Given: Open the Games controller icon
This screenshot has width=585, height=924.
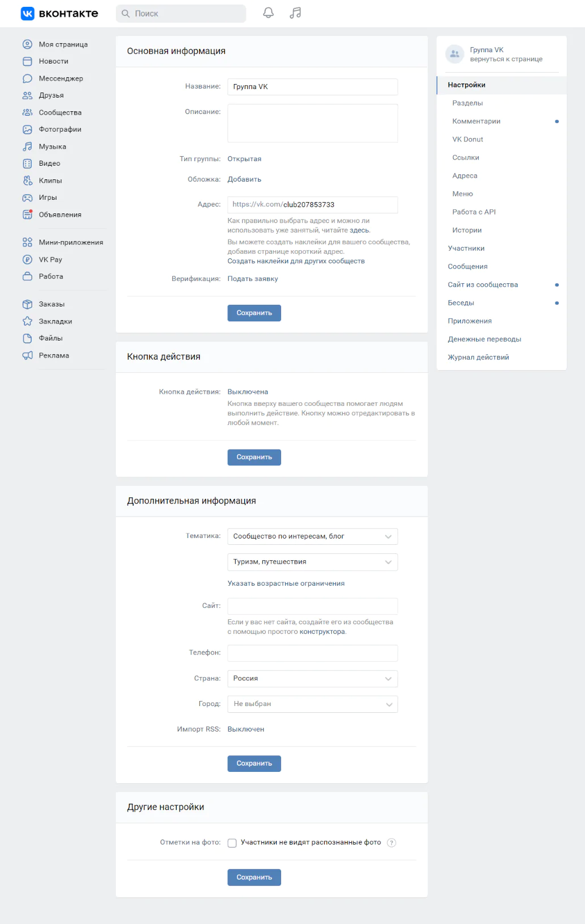Looking at the screenshot, I should click(27, 198).
